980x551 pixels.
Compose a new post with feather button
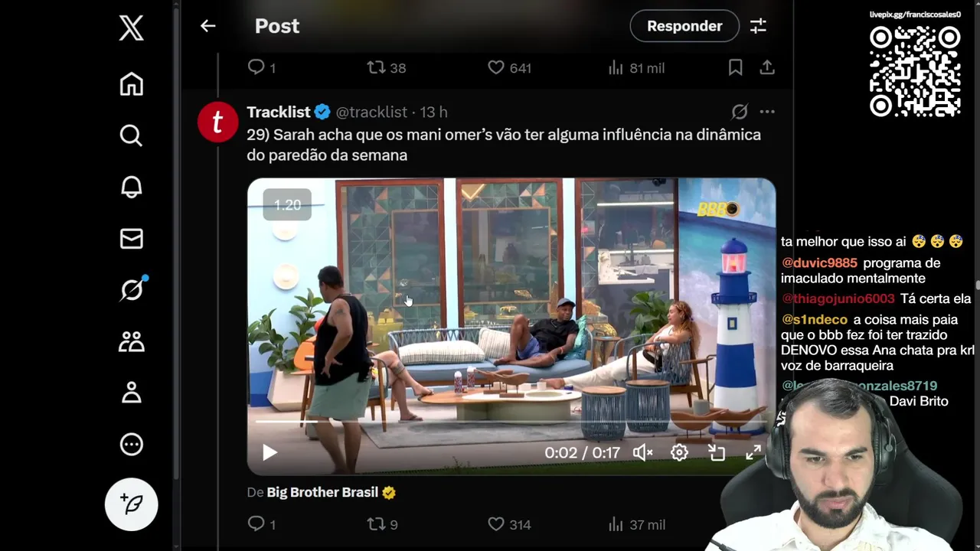tap(132, 504)
